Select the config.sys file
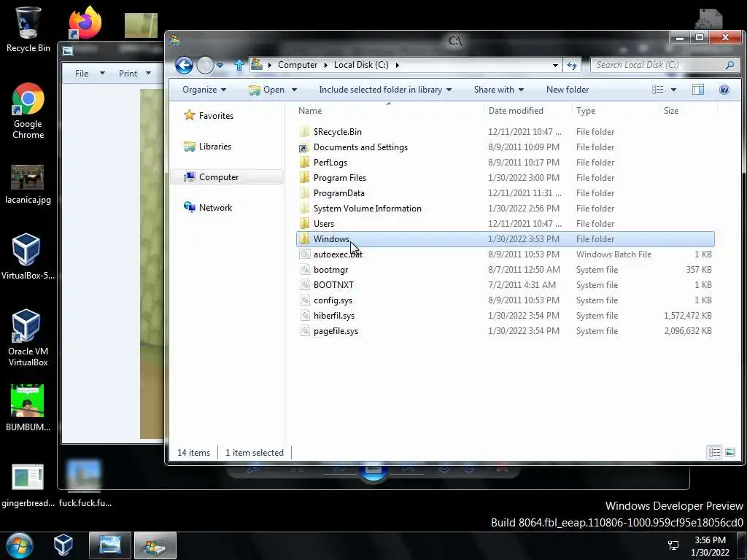 pos(505,300)
